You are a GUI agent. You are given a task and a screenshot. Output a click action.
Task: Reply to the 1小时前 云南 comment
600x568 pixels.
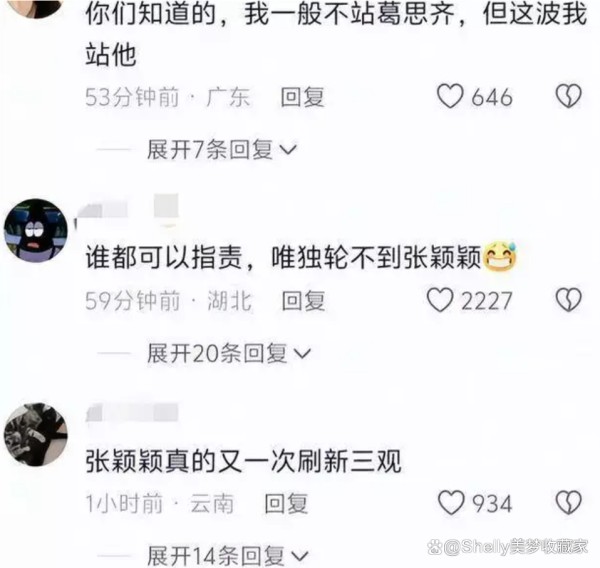point(286,504)
